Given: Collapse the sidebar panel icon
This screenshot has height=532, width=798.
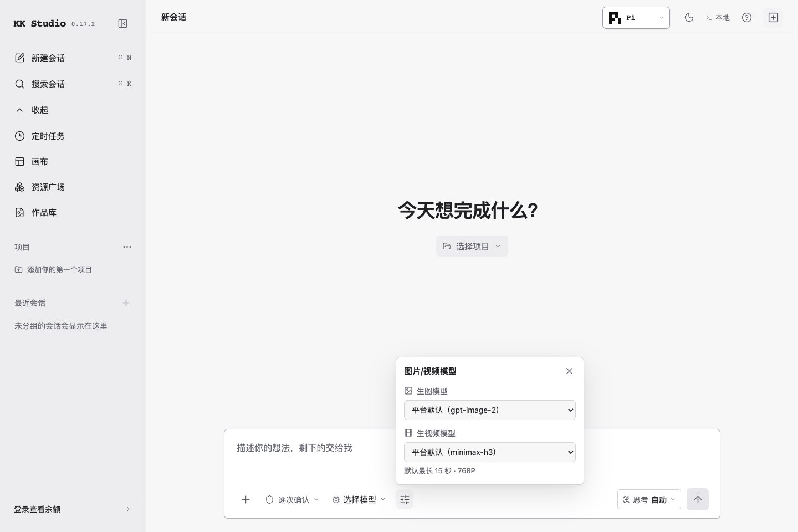Looking at the screenshot, I should tap(123, 23).
